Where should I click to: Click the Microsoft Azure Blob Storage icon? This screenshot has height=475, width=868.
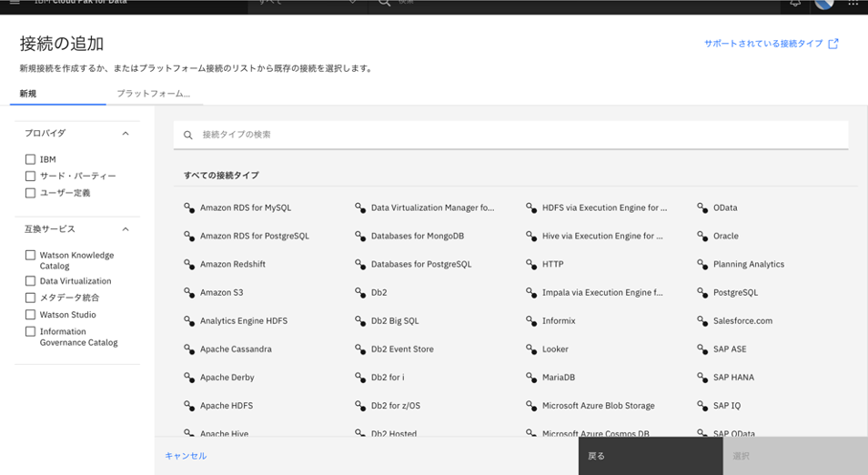click(531, 405)
